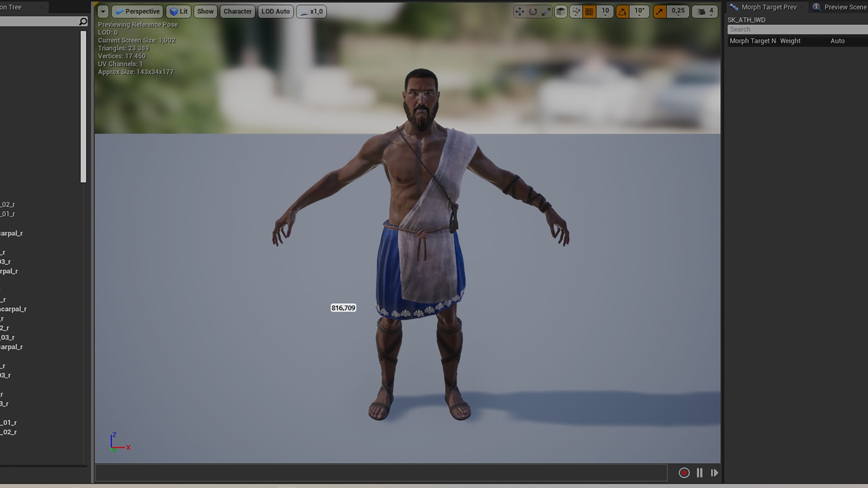Click the Morph Target search field

797,29
